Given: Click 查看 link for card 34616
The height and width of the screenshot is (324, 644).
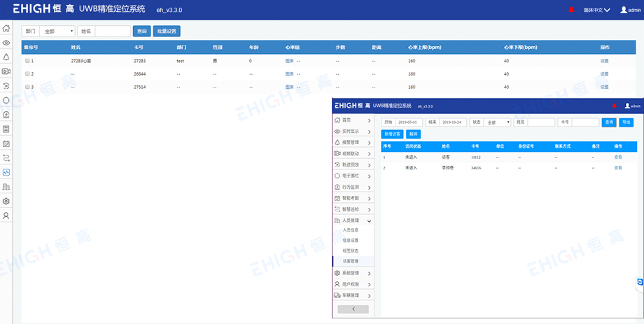Looking at the screenshot, I should pyautogui.click(x=618, y=168).
